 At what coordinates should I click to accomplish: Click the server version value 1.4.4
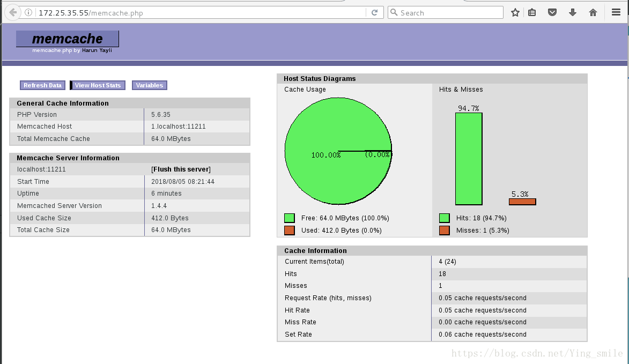(159, 206)
